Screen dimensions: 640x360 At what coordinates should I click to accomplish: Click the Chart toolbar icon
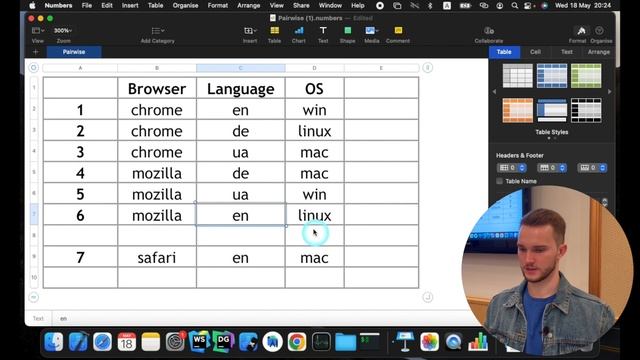tap(299, 31)
